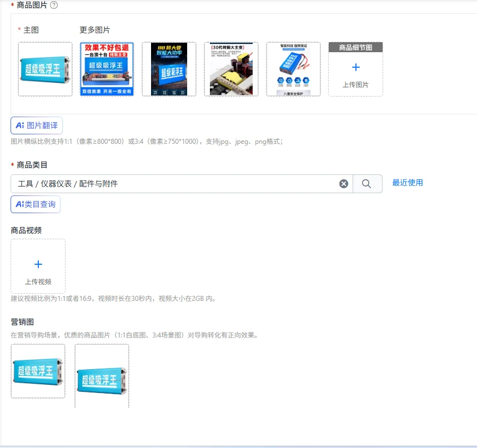Open the AI 图片翻译 tool

coord(37,125)
